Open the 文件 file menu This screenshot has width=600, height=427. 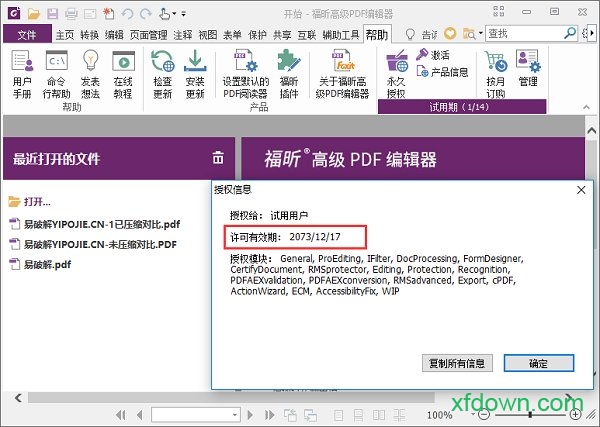click(x=27, y=35)
